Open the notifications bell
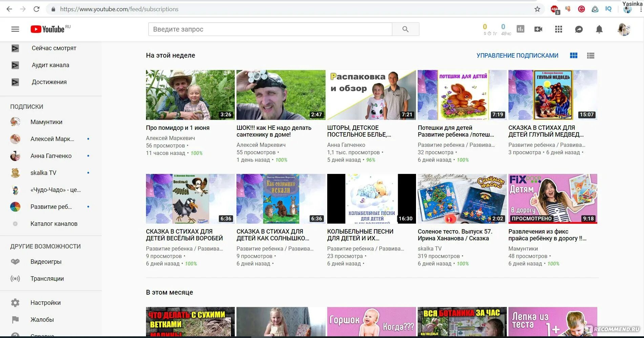Image resolution: width=644 pixels, height=338 pixels. [599, 29]
